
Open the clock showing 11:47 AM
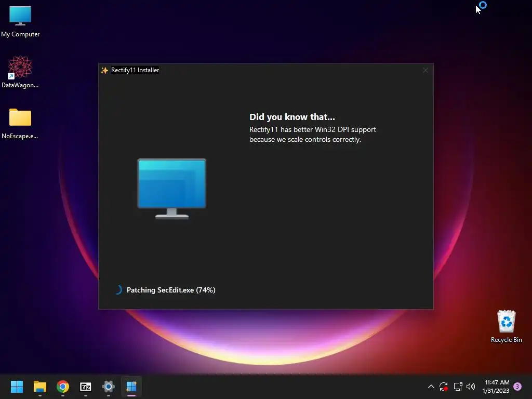point(496,387)
